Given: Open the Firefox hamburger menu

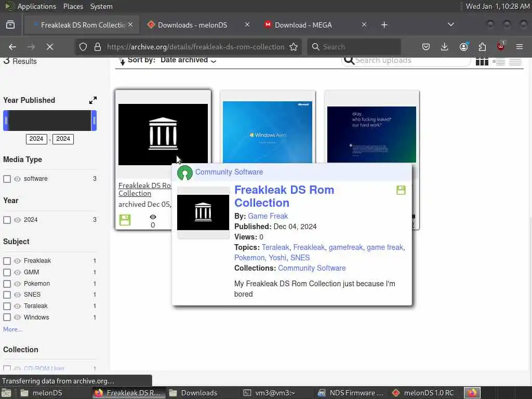Looking at the screenshot, I should (520, 47).
